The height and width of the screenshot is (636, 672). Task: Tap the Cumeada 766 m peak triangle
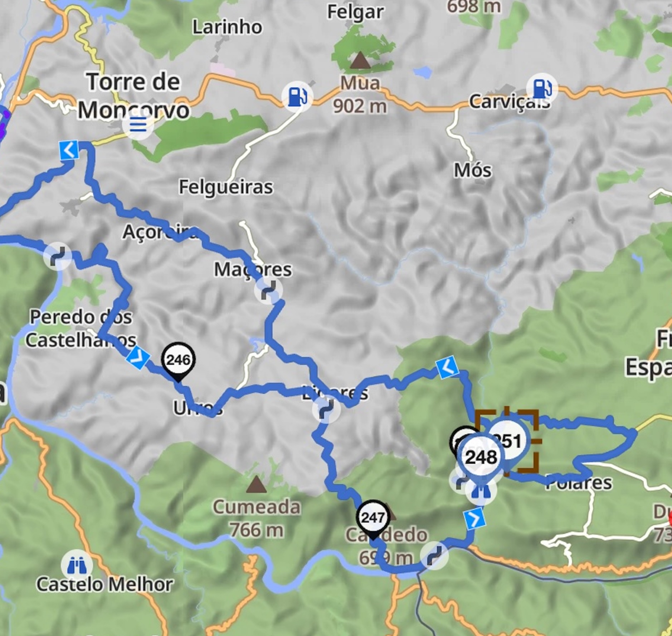[256, 484]
